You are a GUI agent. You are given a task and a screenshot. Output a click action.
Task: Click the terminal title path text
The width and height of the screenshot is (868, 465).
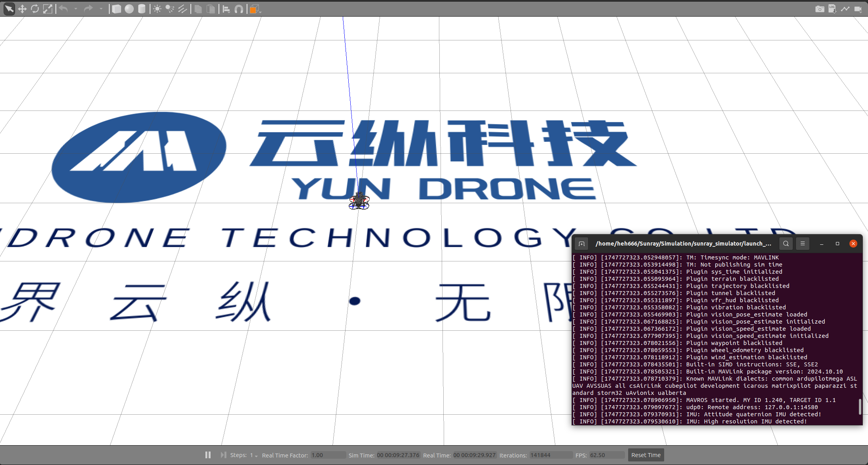(x=684, y=244)
